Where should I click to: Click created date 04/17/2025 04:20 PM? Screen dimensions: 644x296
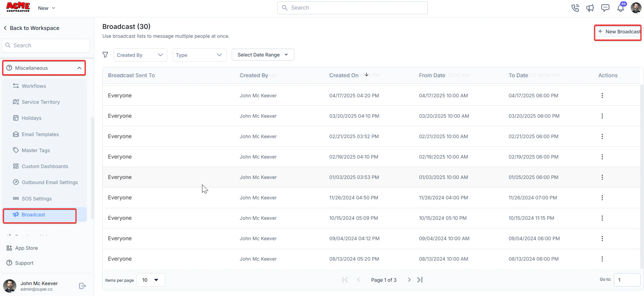(x=354, y=96)
